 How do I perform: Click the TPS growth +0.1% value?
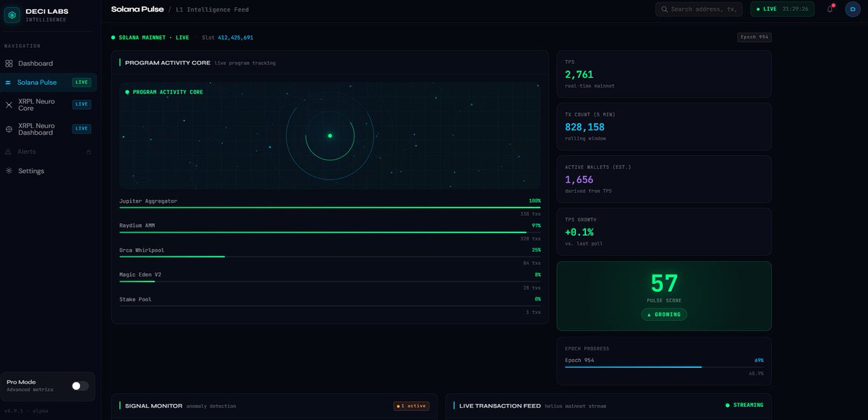point(579,232)
